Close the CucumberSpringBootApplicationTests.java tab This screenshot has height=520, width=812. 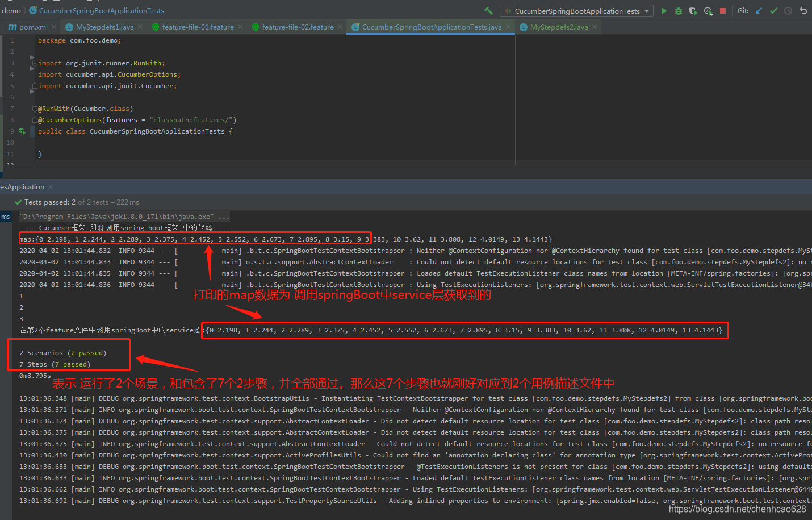pos(508,27)
